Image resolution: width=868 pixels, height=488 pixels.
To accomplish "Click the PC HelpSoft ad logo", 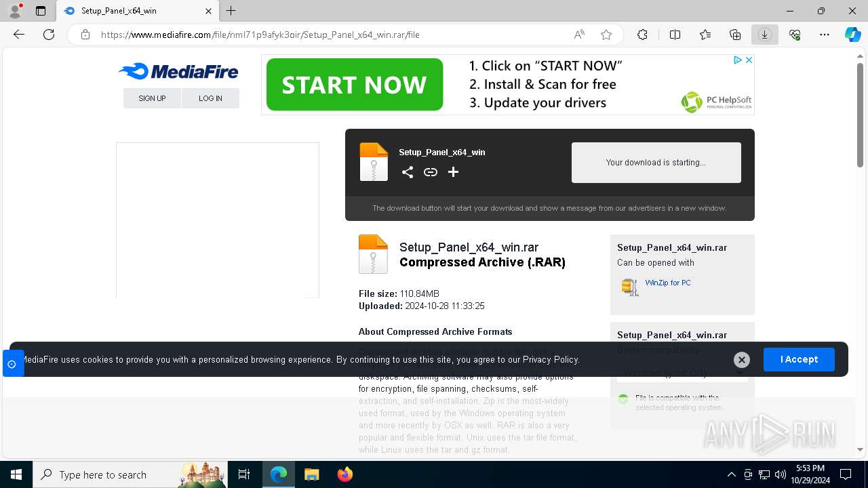I will coord(717,102).
